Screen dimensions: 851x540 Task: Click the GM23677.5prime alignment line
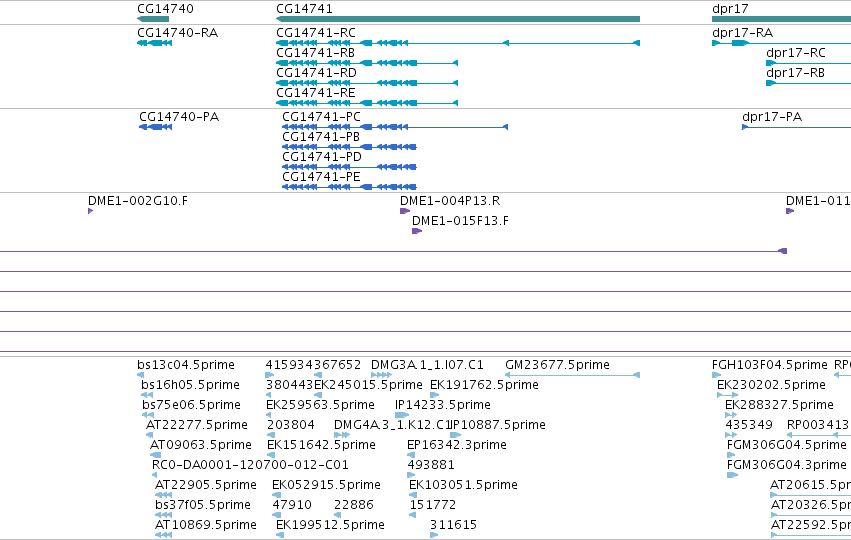(573, 375)
